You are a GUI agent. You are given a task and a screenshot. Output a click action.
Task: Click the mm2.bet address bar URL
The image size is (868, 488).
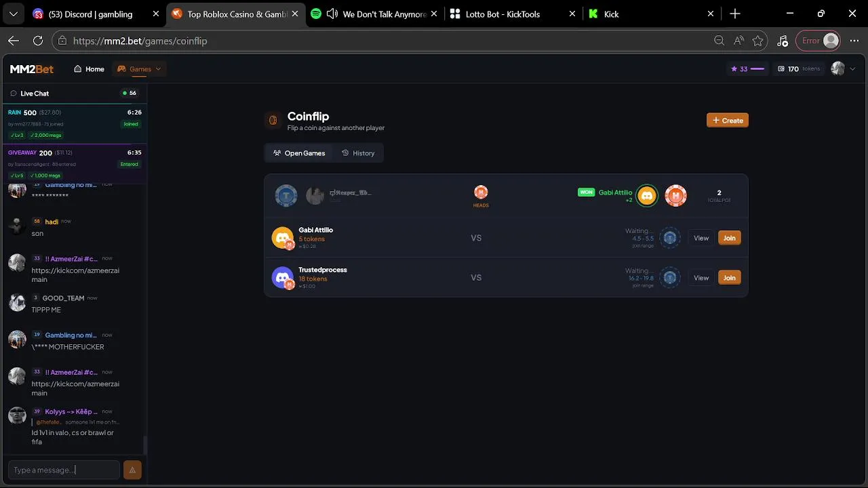[140, 41]
